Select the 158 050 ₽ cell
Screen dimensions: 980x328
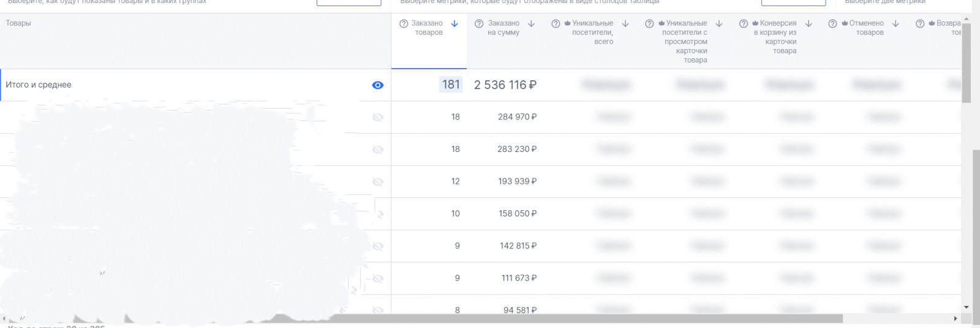coord(518,213)
